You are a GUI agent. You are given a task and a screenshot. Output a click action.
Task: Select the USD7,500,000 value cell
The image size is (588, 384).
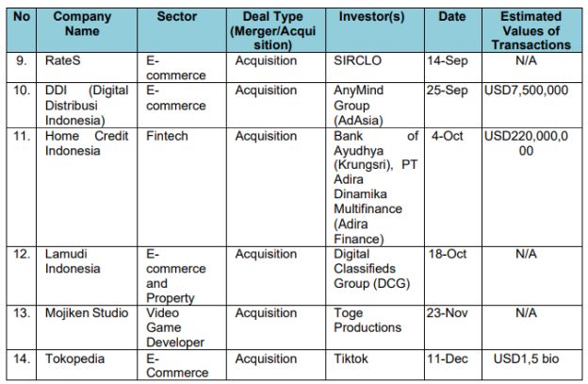point(531,92)
